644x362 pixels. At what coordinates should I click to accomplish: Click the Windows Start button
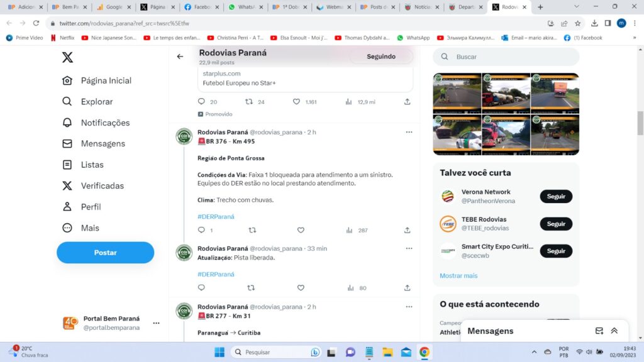coord(219,352)
